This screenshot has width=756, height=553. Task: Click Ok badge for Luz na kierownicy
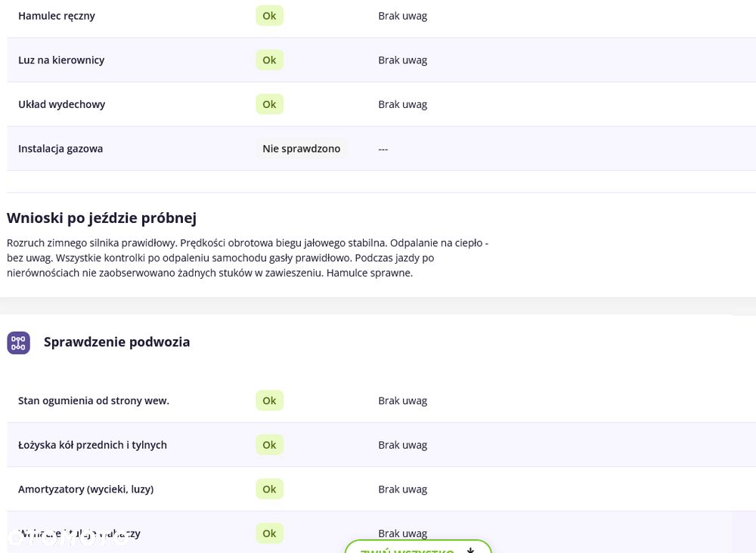[269, 60]
